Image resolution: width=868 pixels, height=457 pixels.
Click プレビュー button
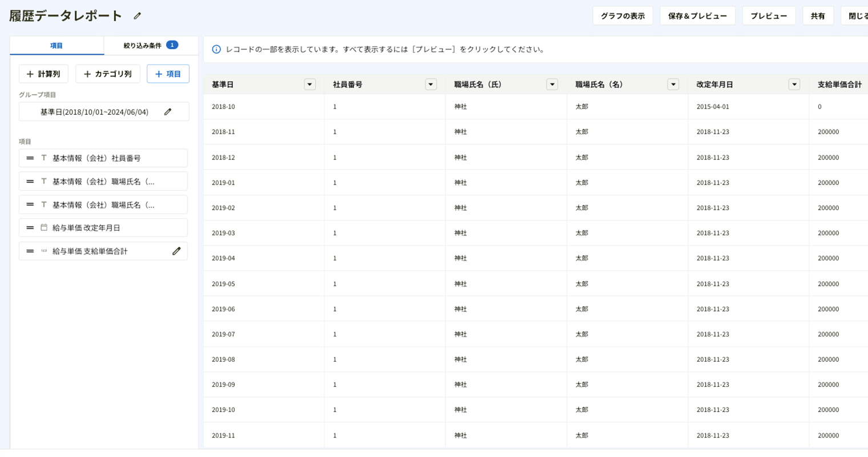pyautogui.click(x=769, y=16)
